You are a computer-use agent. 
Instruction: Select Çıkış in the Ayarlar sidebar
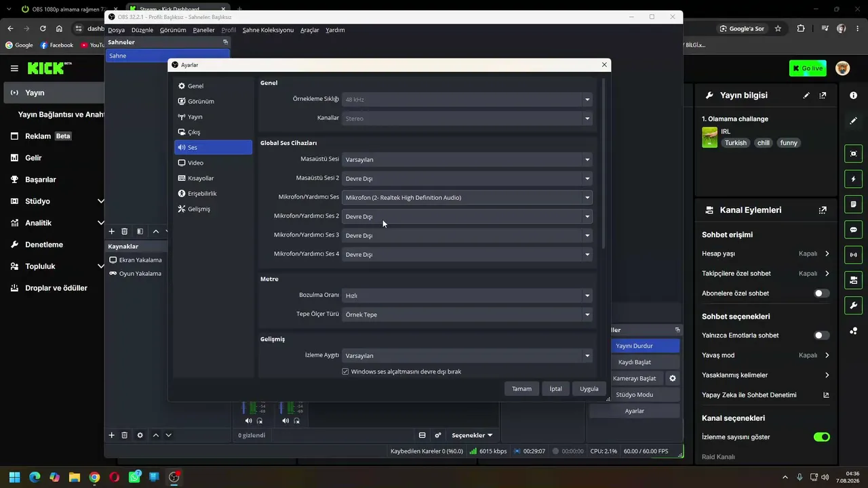[x=213, y=132]
